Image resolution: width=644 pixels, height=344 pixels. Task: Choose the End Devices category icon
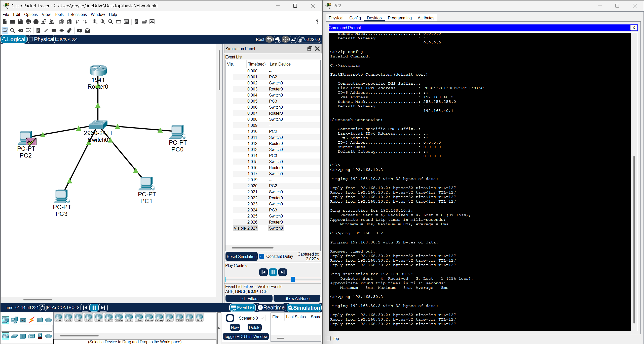point(14,320)
